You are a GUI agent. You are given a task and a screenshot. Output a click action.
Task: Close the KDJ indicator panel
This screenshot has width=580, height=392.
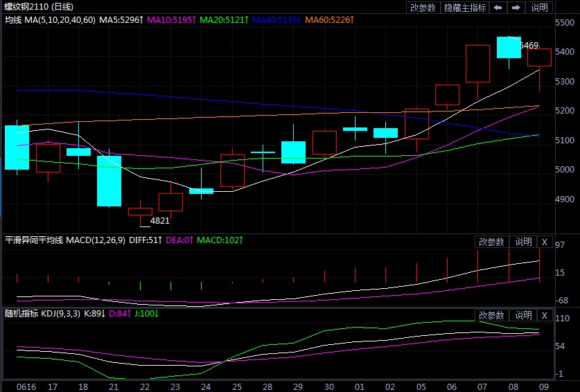(544, 315)
